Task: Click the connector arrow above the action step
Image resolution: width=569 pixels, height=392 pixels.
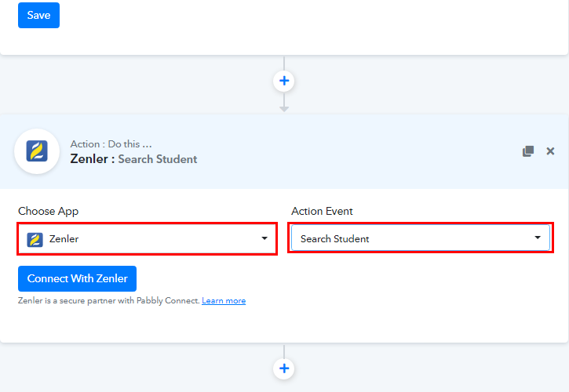Action: pos(284,105)
